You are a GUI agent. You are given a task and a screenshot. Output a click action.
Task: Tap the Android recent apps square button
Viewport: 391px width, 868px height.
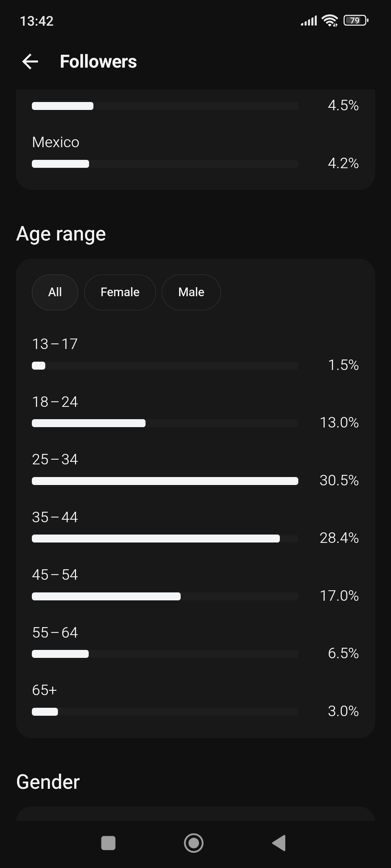point(108,843)
